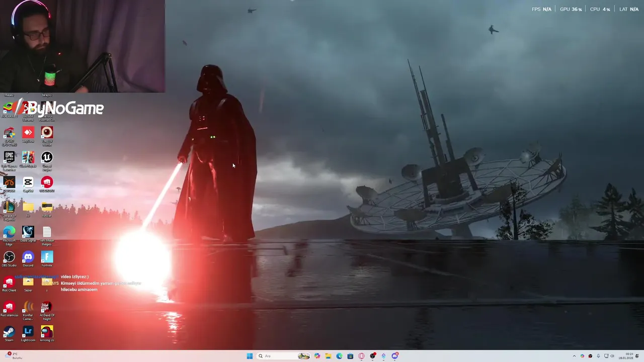Launch the Riot Client desktop shortcut
Screen dimensions: 644x362
9,284
